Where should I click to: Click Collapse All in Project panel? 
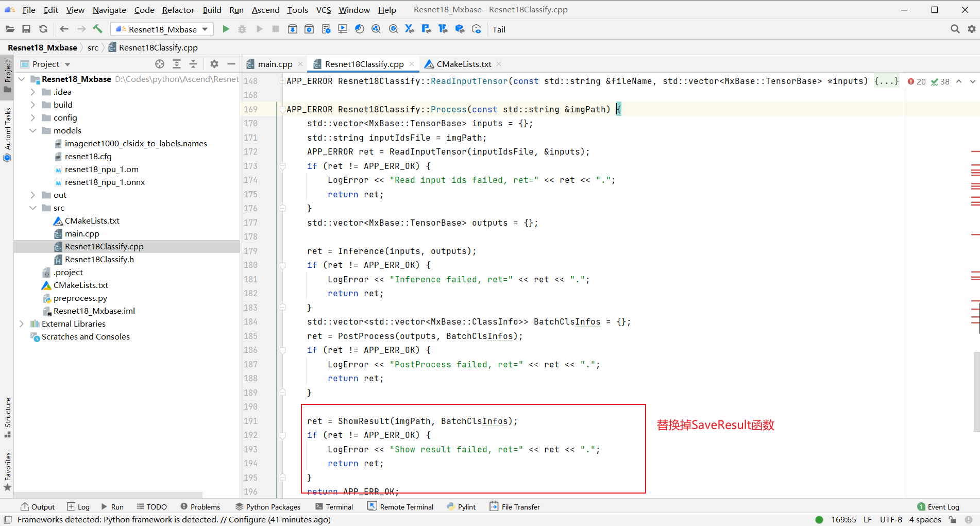tap(193, 64)
